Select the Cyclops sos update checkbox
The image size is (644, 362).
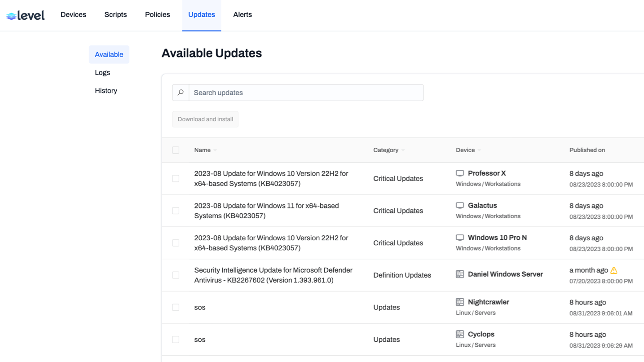(176, 340)
